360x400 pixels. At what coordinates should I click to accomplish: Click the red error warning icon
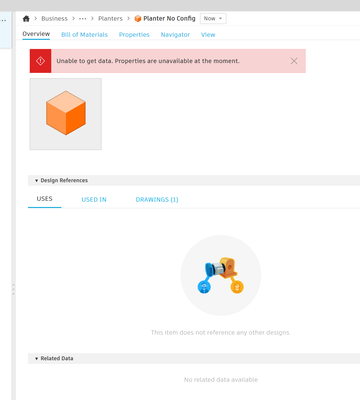tap(40, 61)
